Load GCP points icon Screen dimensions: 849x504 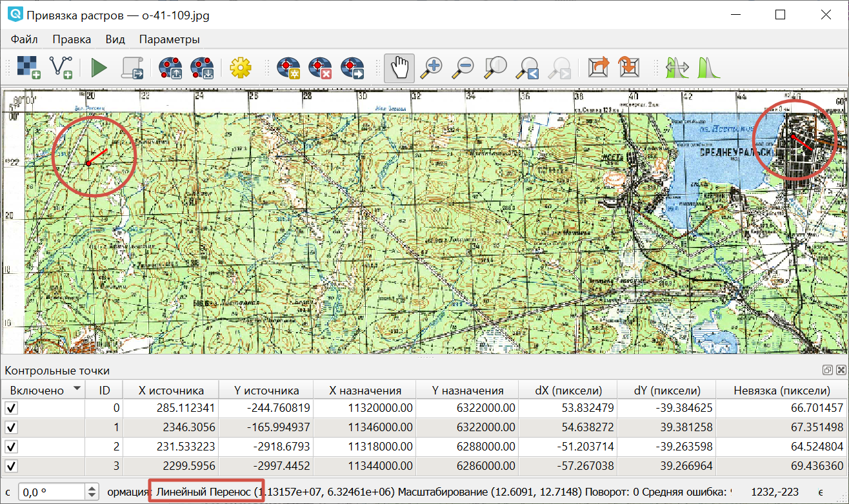pos(171,68)
